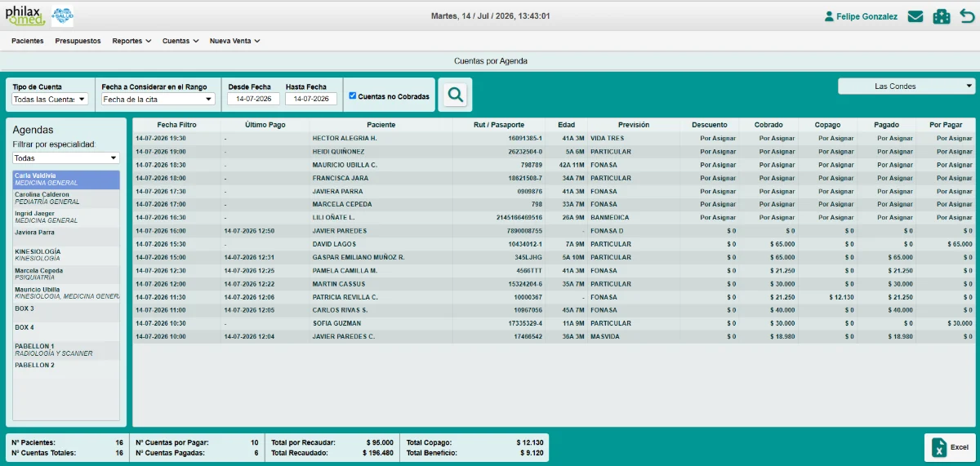Export the table to Excel
Viewport: 980px width, 466px height.
coord(950,447)
